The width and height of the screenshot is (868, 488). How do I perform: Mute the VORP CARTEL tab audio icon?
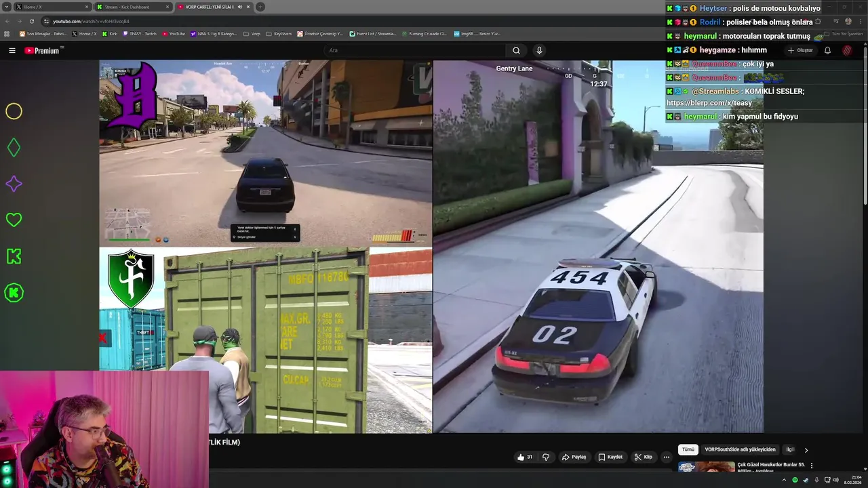coord(239,7)
